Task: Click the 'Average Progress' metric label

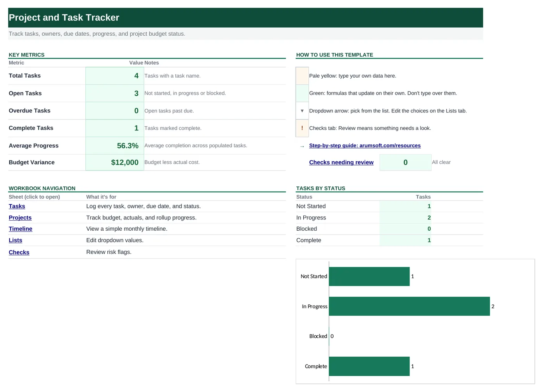Action: click(34, 145)
